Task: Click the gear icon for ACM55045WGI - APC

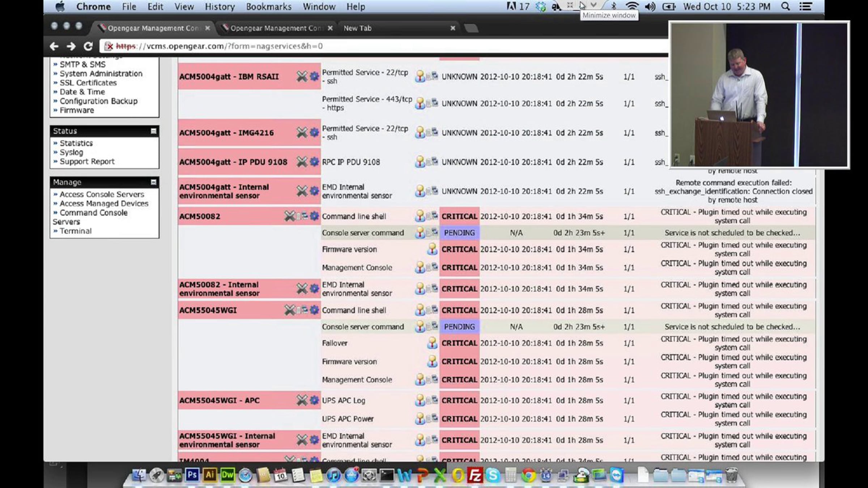Action: click(x=314, y=400)
